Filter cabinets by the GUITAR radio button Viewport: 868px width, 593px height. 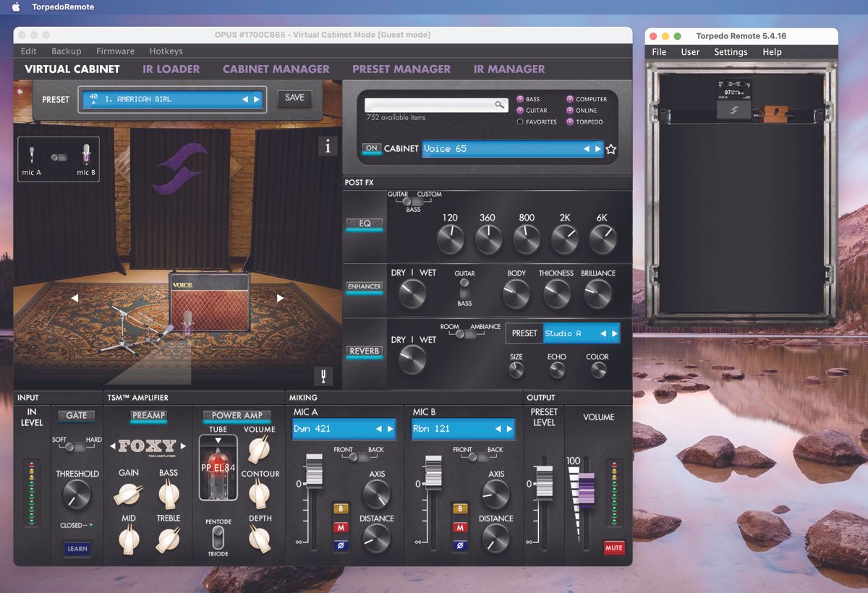(x=522, y=110)
